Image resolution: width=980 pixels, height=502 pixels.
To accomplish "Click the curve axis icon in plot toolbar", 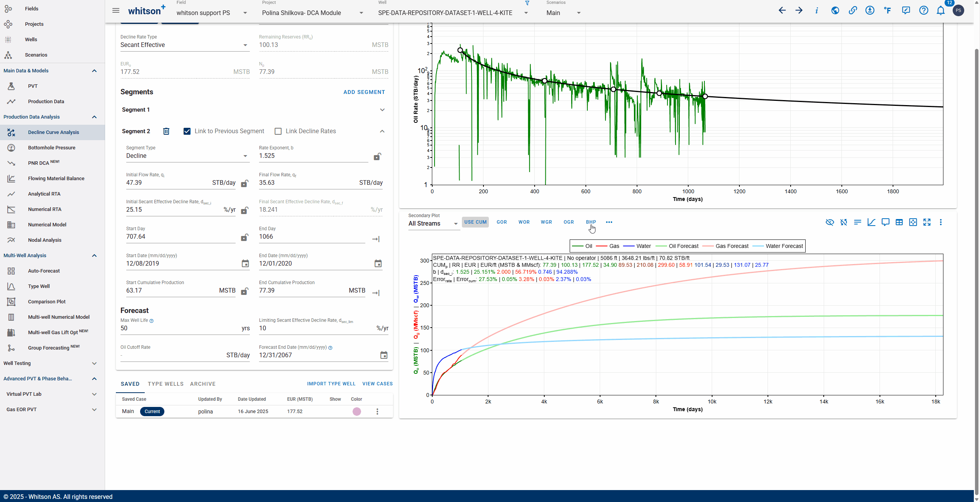I will pos(871,222).
